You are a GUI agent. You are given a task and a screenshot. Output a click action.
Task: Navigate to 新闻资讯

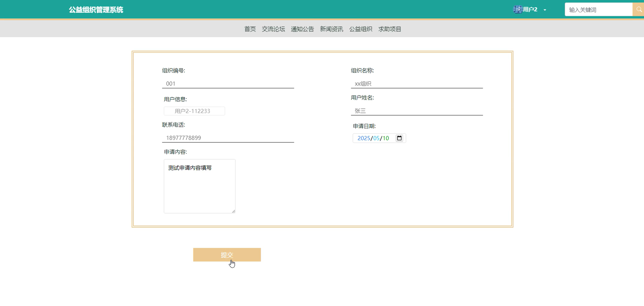coord(331,29)
